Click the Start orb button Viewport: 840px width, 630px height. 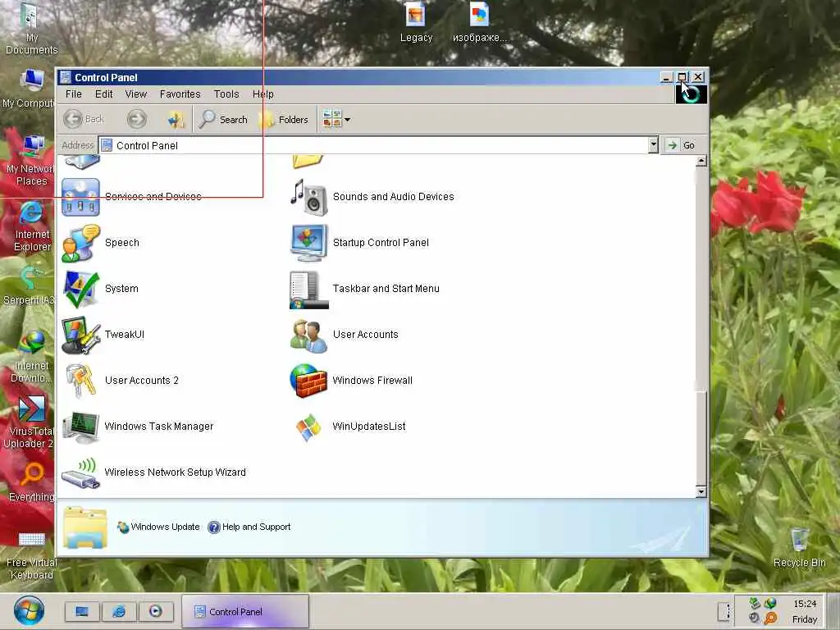coord(29,610)
